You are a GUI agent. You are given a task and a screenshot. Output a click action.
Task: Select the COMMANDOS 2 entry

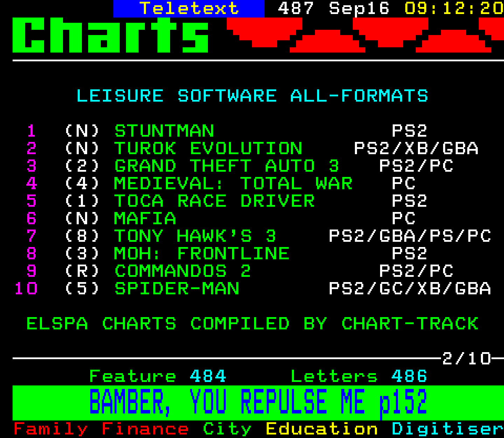click(x=183, y=271)
